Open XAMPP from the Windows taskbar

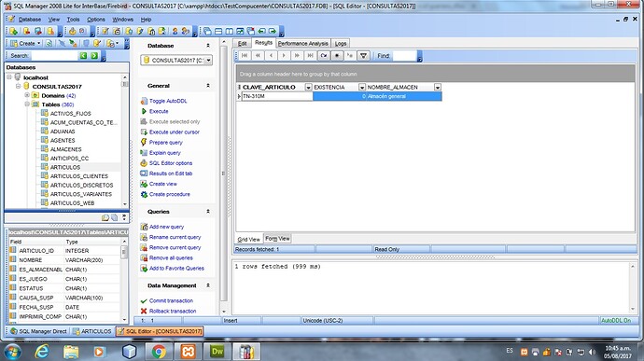189,351
